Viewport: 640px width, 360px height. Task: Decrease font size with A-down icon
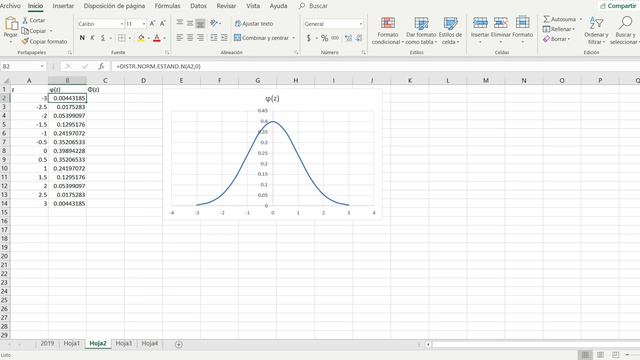(162, 24)
